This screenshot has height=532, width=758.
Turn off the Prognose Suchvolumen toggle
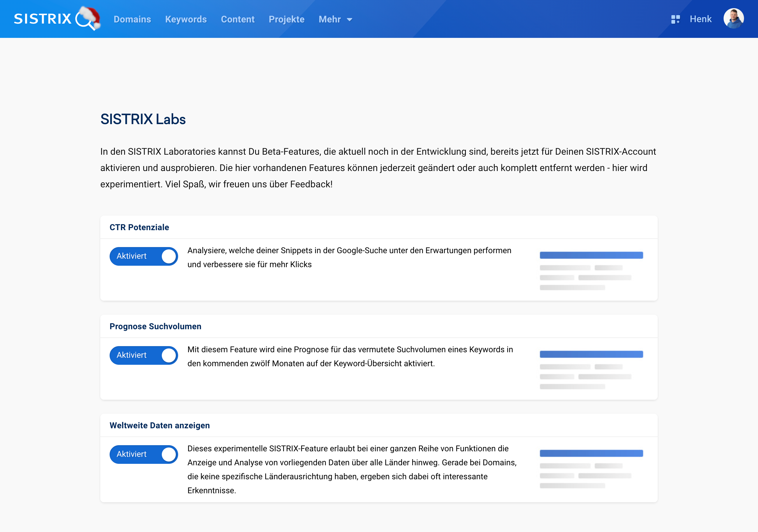pos(144,355)
